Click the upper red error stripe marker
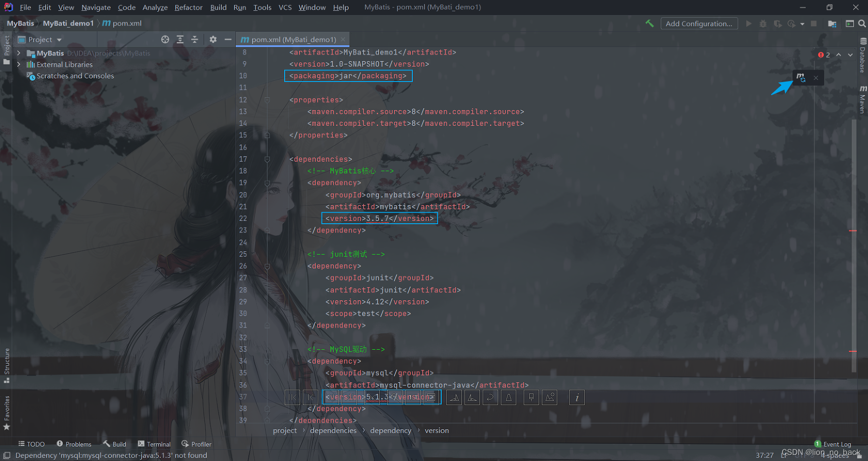The height and width of the screenshot is (461, 868). (x=853, y=231)
